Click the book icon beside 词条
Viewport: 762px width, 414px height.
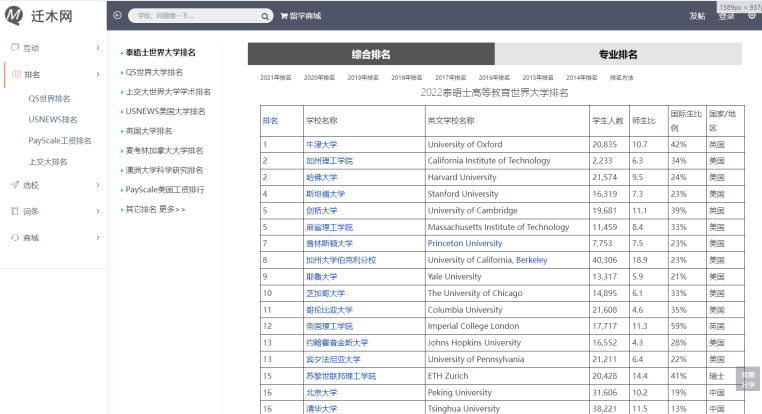15,211
